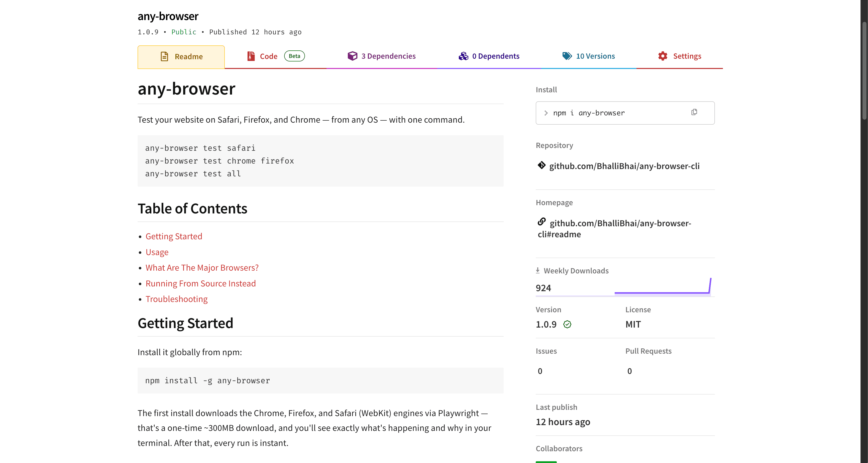Open What Are The Major Browsers? link
868x463 pixels.
202,268
